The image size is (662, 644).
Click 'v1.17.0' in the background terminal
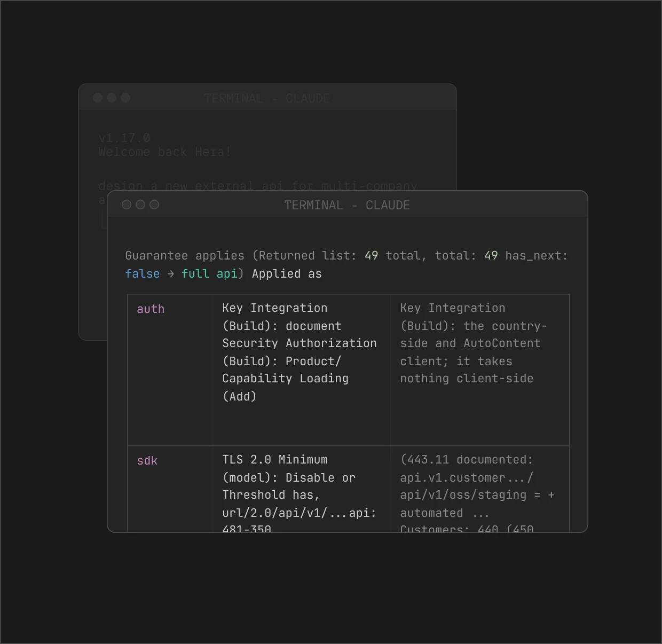(124, 138)
